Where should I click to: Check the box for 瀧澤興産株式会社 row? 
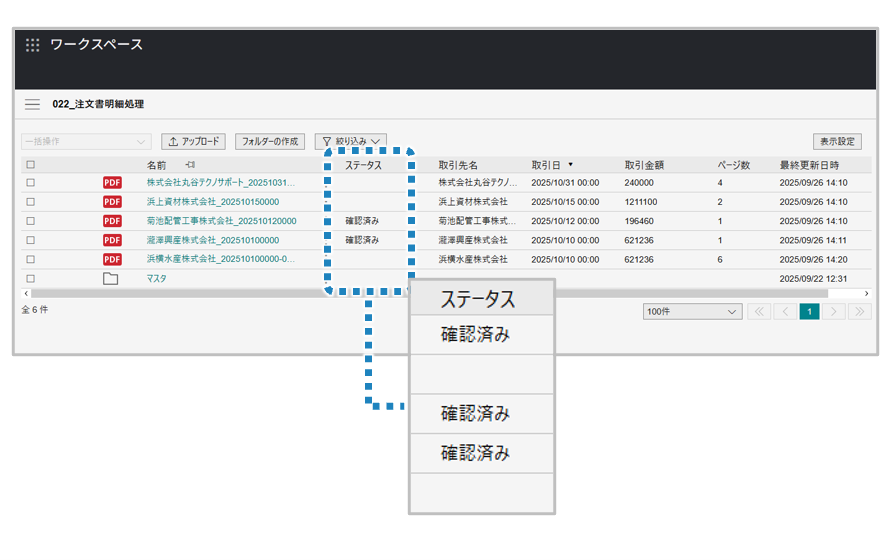tap(31, 240)
